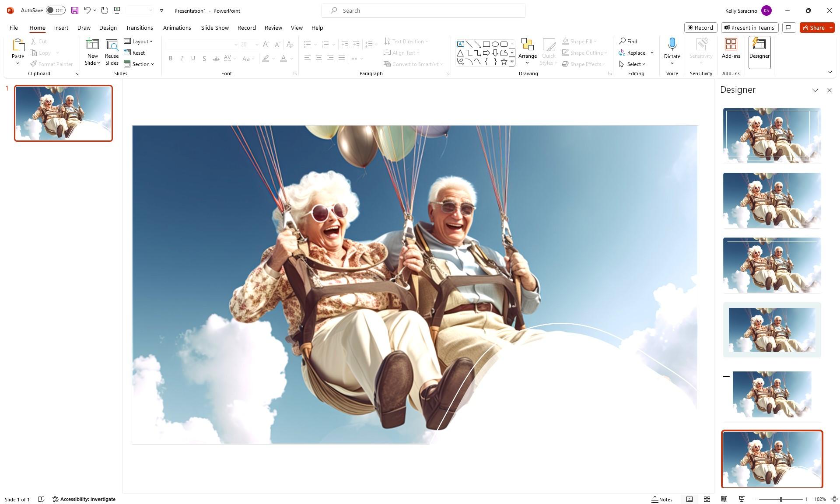Open the Transitions tab
Viewport: 840px width, 504px height.
click(139, 28)
